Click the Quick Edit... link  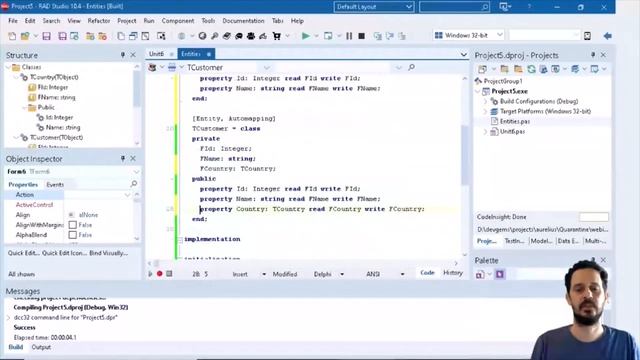point(24,253)
